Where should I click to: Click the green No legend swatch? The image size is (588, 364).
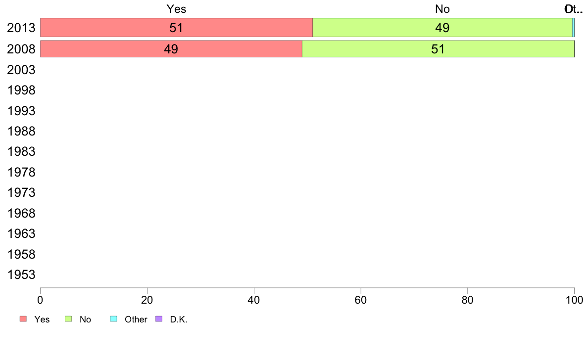69,319
